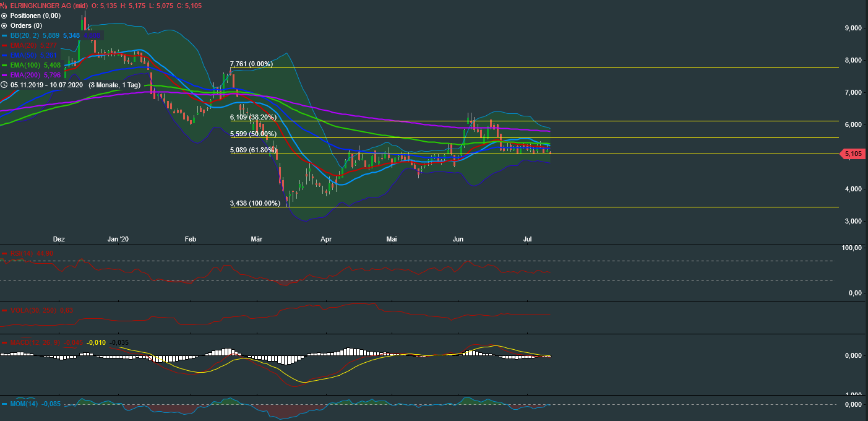Click the Mai label on time axis
This screenshot has width=868, height=421.
(391, 238)
